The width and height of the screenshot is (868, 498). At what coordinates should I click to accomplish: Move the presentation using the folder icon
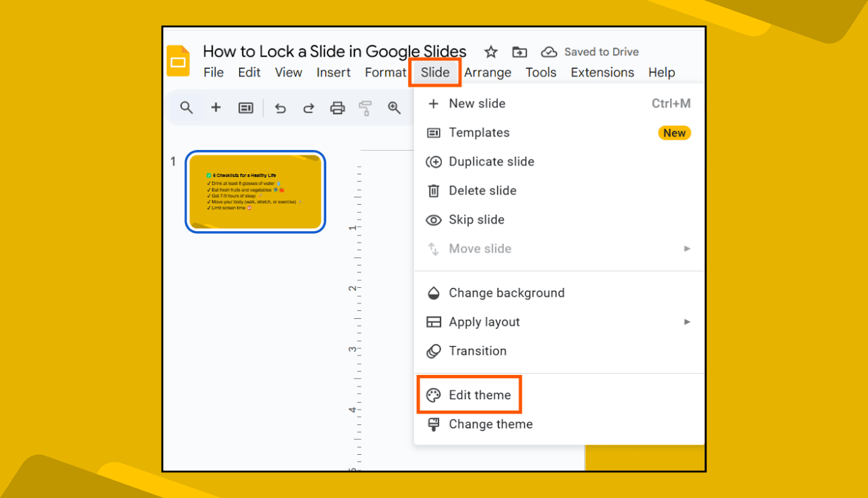[x=519, y=51]
